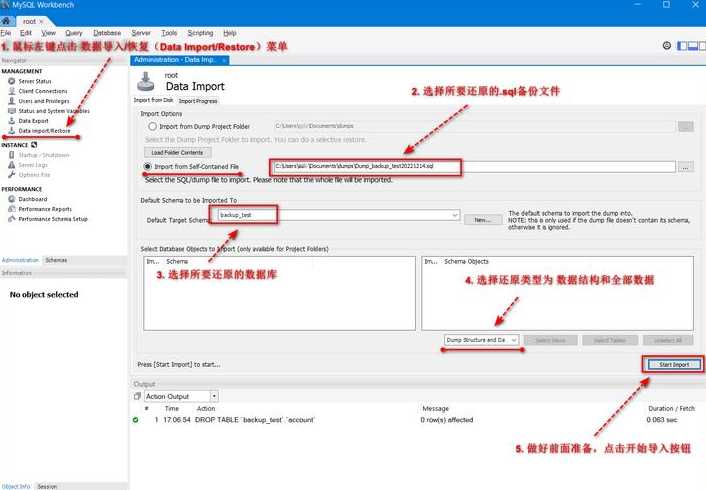The width and height of the screenshot is (706, 490).
Task: Open the Help menu
Action: point(230,33)
